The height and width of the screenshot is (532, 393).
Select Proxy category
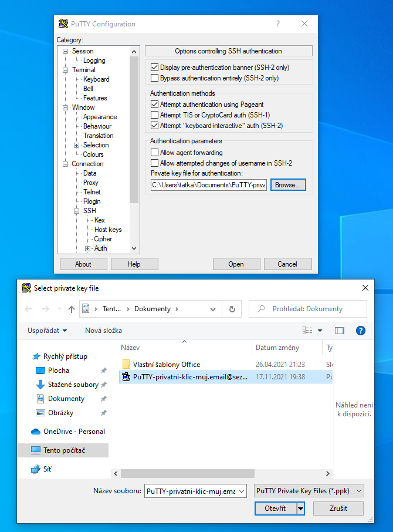[x=91, y=183]
